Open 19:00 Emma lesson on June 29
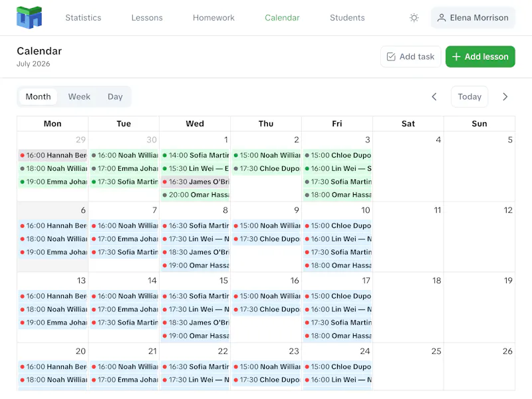The image size is (532, 399). click(x=53, y=182)
